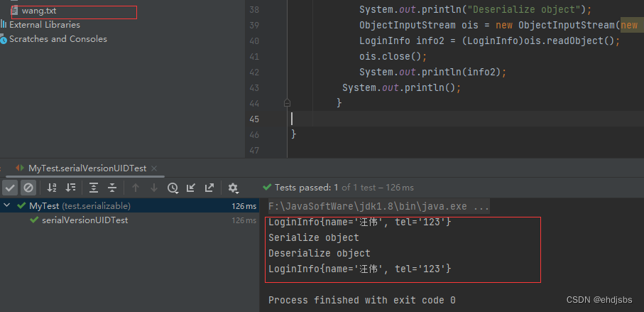Click the External Libraries icon
The width and height of the screenshot is (644, 312).
4,25
